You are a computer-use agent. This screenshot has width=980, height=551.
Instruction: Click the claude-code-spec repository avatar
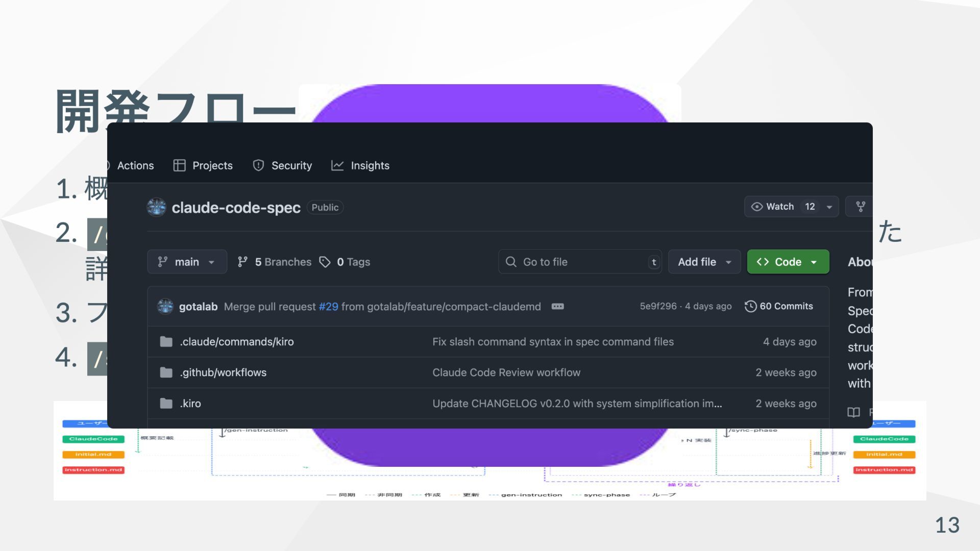click(156, 207)
